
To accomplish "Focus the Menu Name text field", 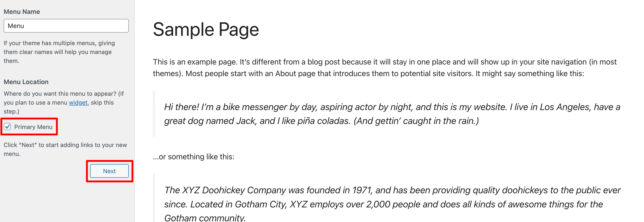I will [x=66, y=26].
